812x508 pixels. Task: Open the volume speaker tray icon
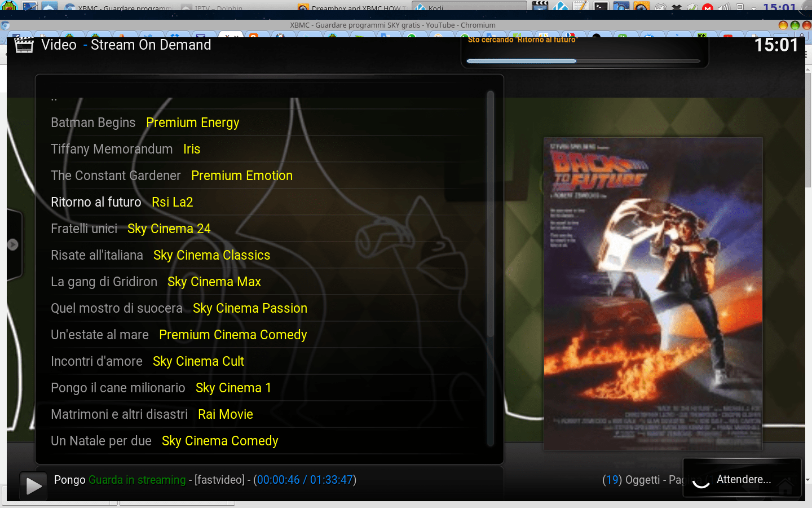pos(724,7)
